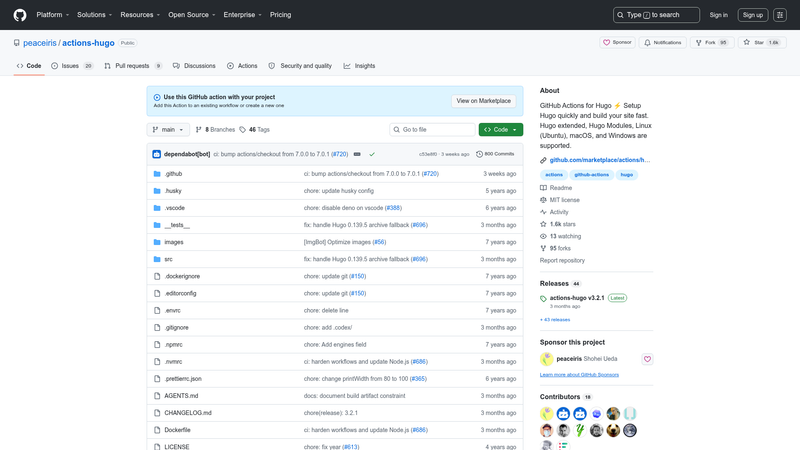Screen dimensions: 800x450
Task: Open the Discussions tab
Action: point(194,66)
